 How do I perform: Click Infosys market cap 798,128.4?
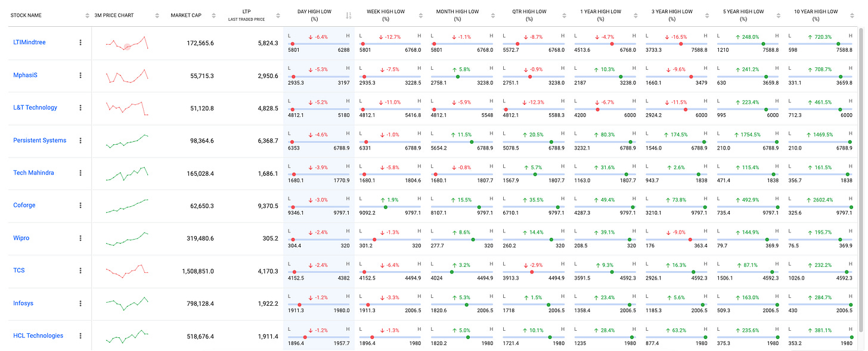click(x=200, y=303)
